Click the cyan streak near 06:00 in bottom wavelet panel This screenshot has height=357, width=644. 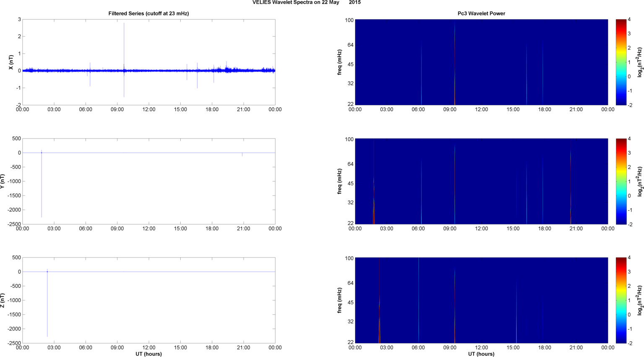click(418, 300)
